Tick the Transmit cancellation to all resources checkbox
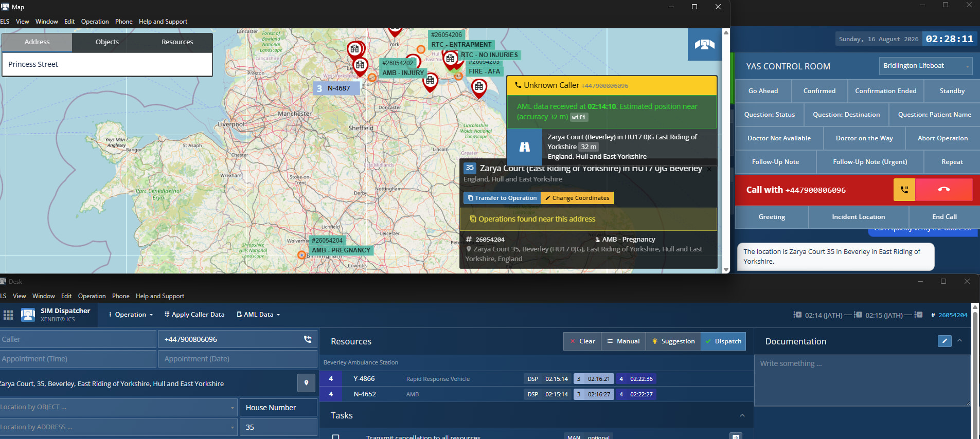The image size is (980, 439). click(335, 436)
